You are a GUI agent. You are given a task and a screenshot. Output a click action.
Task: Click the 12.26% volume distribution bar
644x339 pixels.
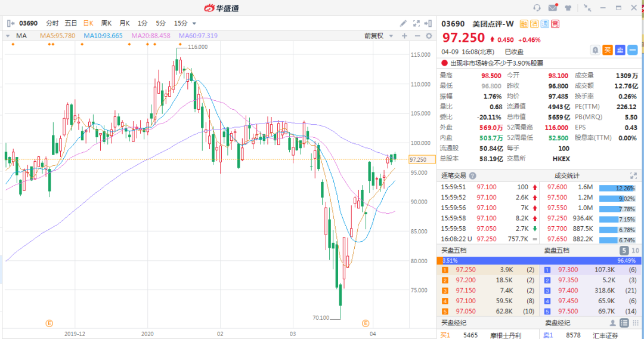pyautogui.click(x=618, y=188)
